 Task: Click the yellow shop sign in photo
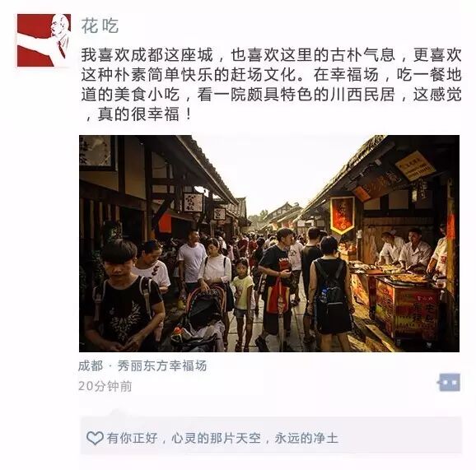pyautogui.click(x=416, y=165)
